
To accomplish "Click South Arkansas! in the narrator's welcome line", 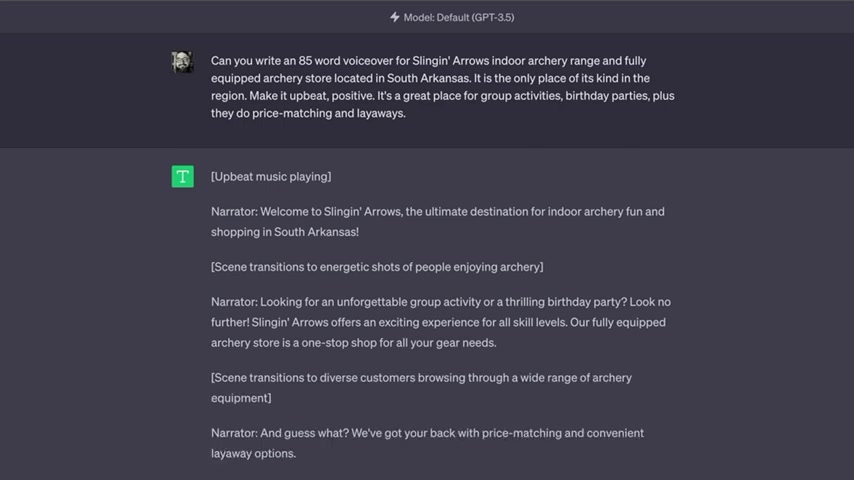I will [x=316, y=232].
